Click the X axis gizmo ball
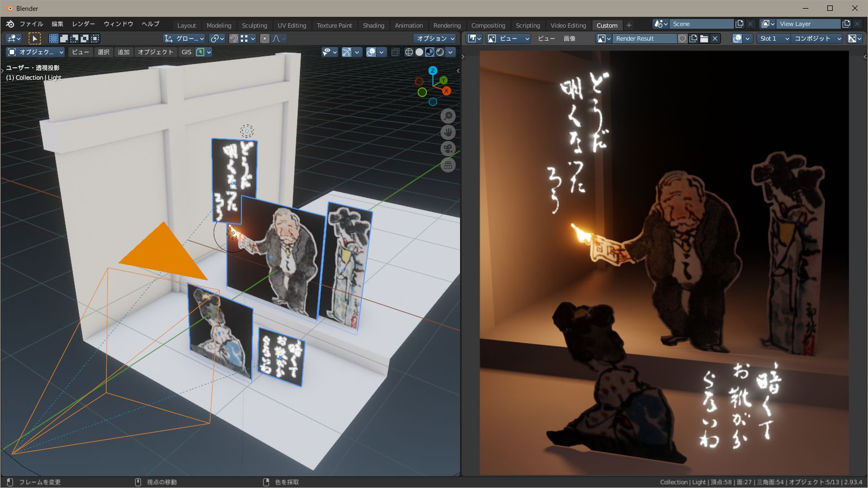 446,91
